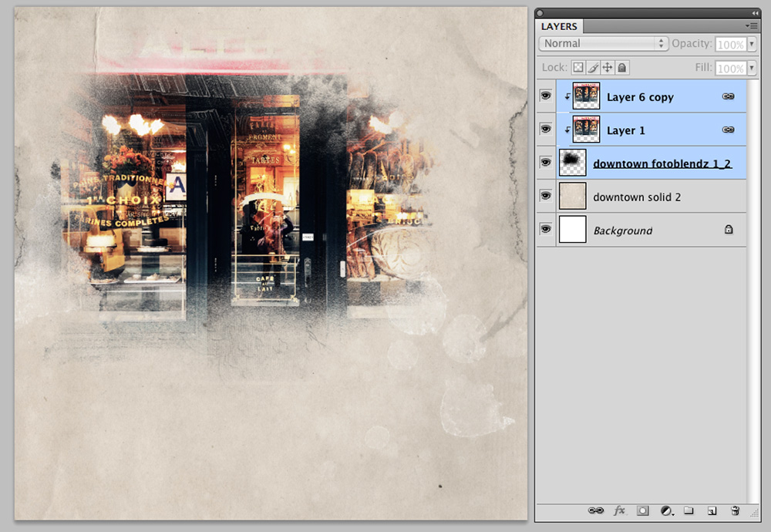Hide the downtown solid 2 layer
771x532 pixels.
[x=546, y=195]
